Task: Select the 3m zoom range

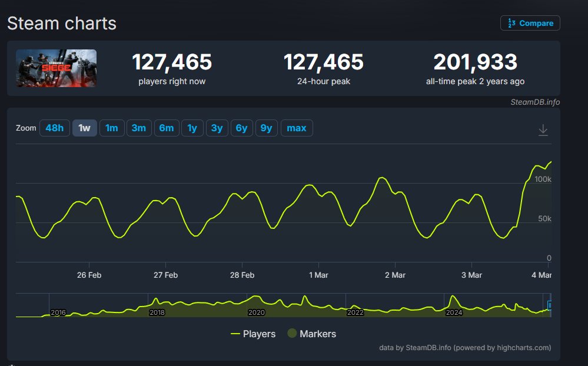Action: pos(139,128)
